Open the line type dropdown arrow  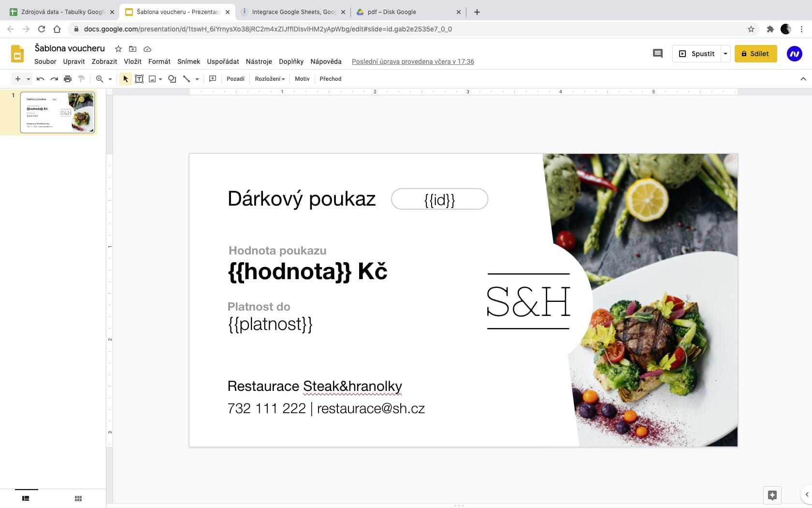(197, 79)
